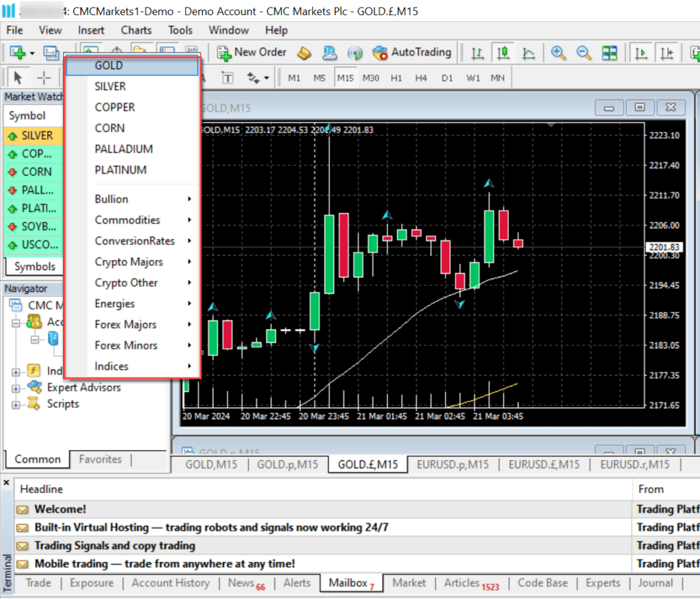Launch MetaEditor from the toolbar

click(304, 53)
